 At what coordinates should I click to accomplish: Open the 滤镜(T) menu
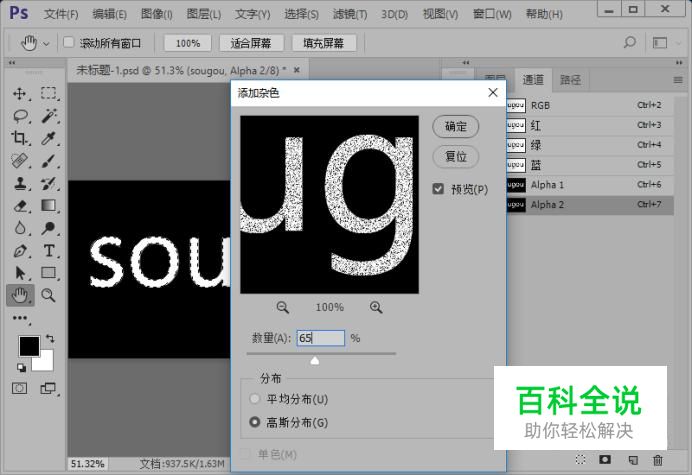tap(350, 14)
